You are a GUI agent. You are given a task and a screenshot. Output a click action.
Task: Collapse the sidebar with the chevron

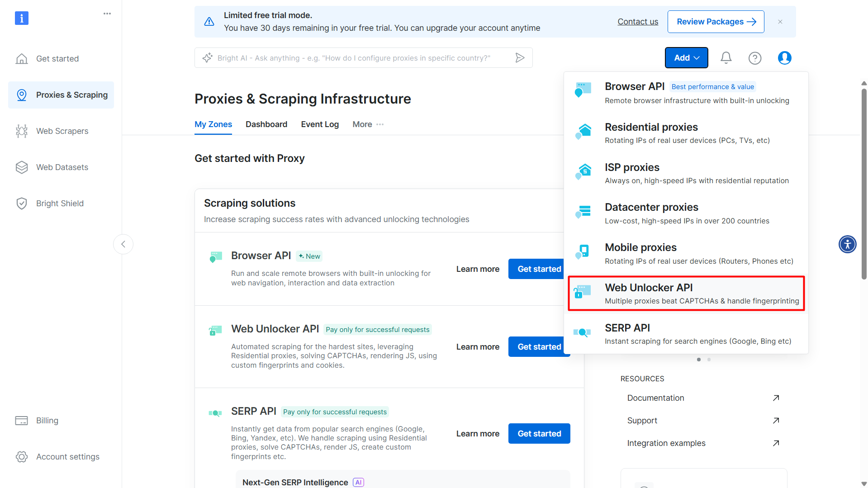(x=123, y=244)
